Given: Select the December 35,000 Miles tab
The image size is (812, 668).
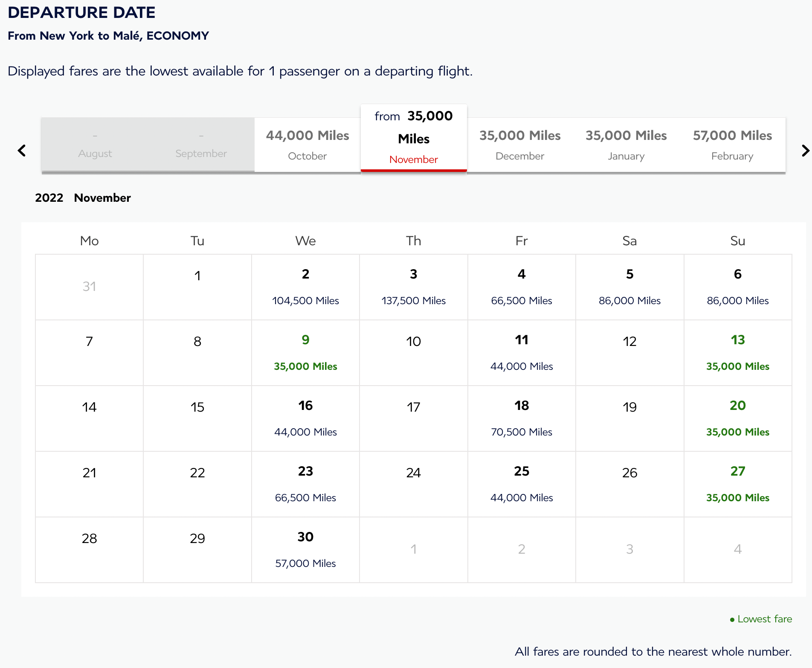Looking at the screenshot, I should 520,145.
